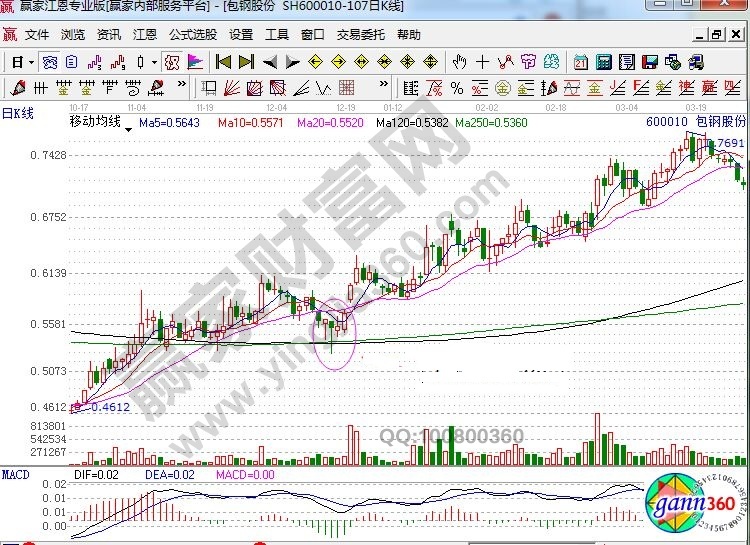The image size is (750, 545).
Task: Jump to first bar with skip-start arrow
Action: pos(224,62)
